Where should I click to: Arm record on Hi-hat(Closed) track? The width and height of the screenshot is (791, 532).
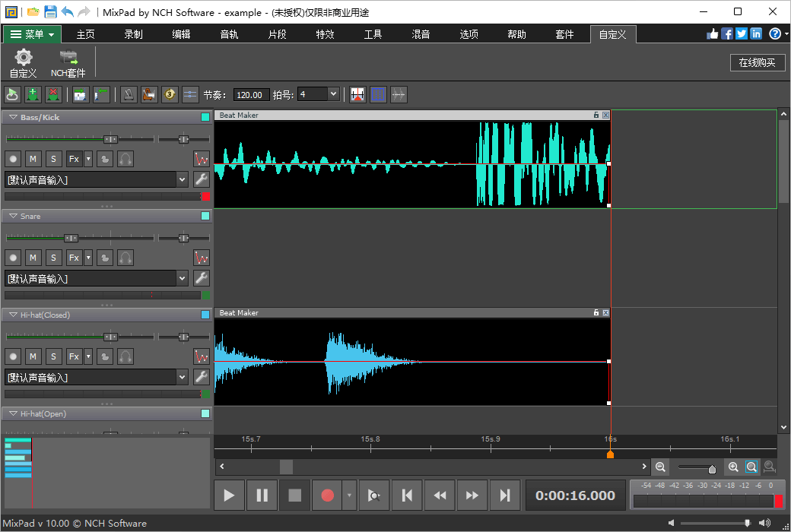(13, 356)
